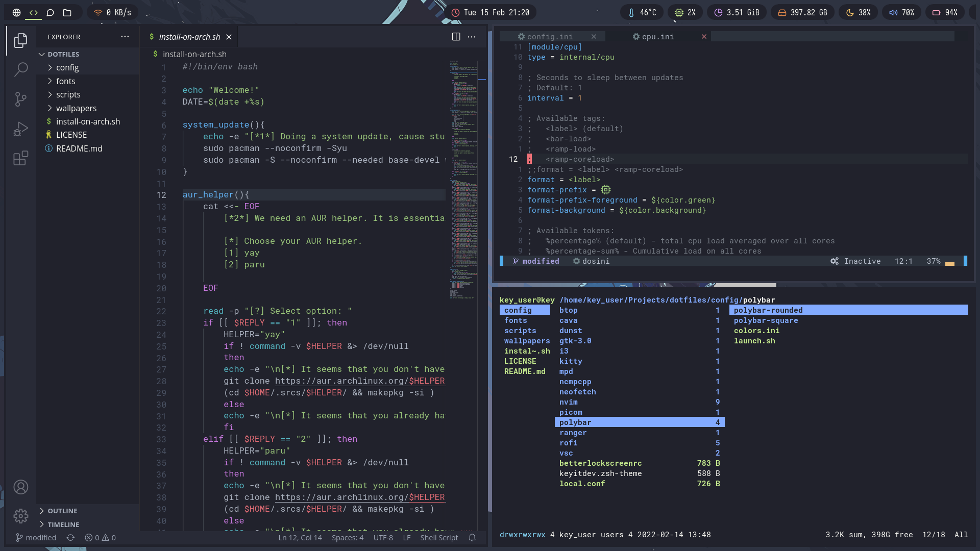Open the Accounts icon in activity bar

pyautogui.click(x=20, y=487)
